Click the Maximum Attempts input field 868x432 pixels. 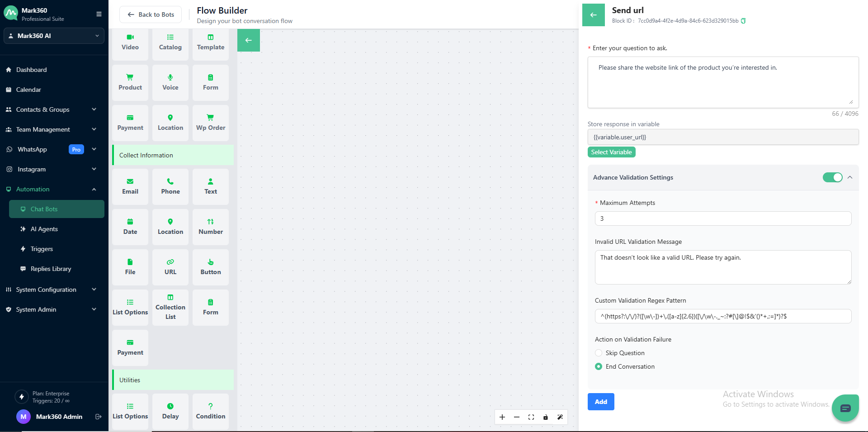(723, 218)
